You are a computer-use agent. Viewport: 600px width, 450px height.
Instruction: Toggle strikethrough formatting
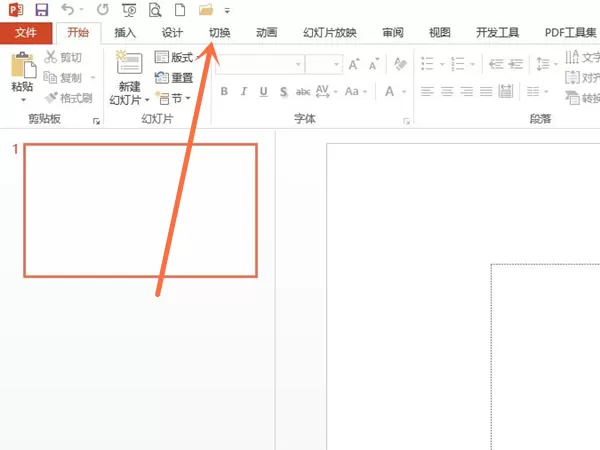303,92
